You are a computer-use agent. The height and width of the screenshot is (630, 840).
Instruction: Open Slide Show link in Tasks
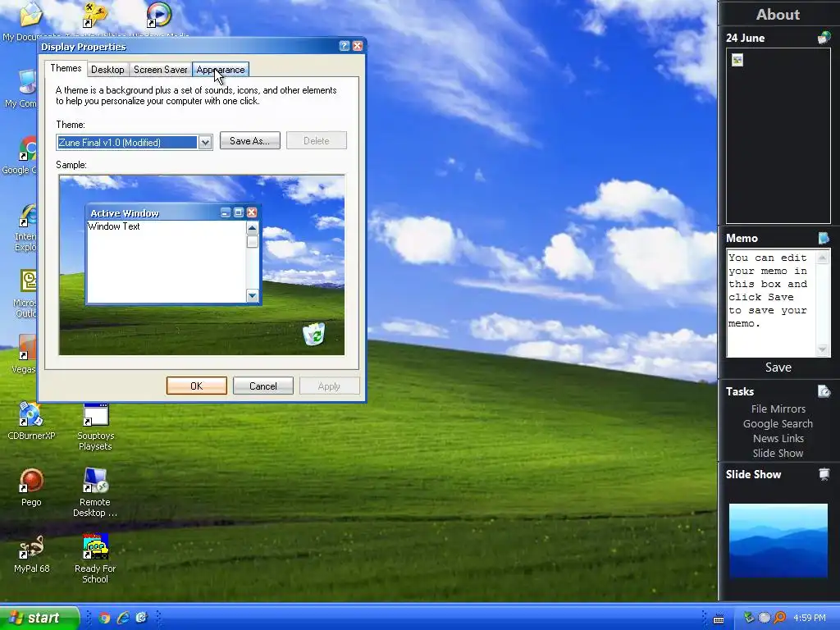(x=778, y=453)
